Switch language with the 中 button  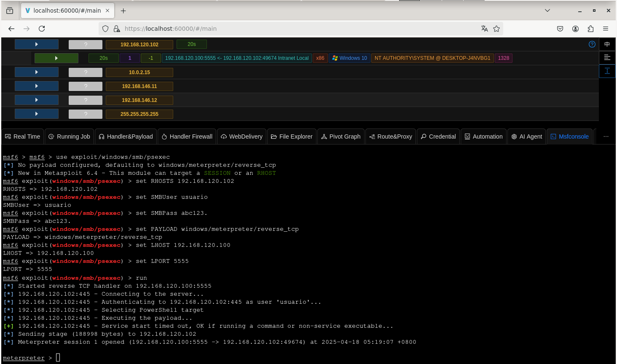pos(607,44)
